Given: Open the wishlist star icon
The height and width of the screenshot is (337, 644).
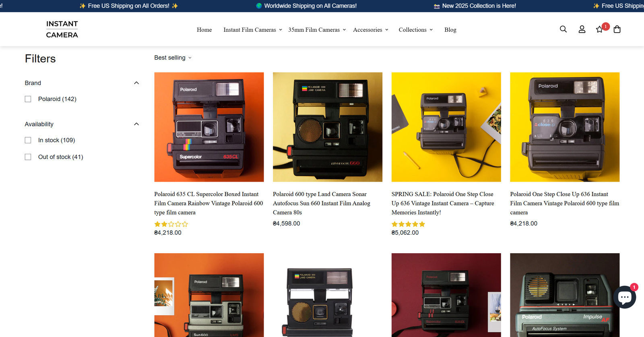Looking at the screenshot, I should click(x=599, y=29).
